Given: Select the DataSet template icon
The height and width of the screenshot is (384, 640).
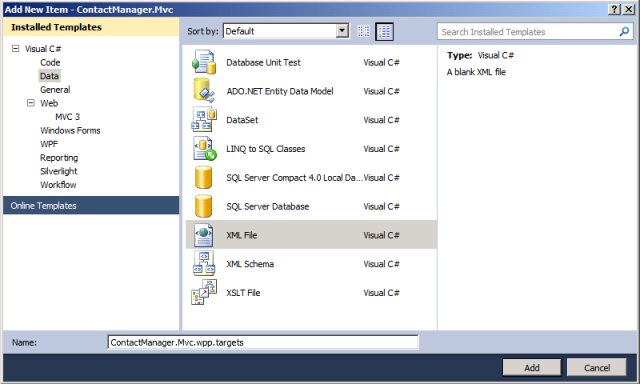Looking at the screenshot, I should (x=204, y=120).
